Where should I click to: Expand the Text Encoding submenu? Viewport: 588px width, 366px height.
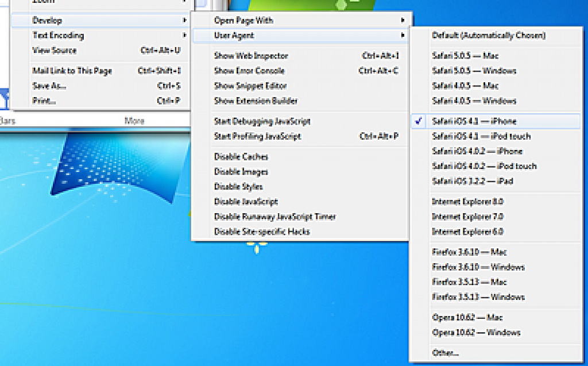click(x=100, y=35)
